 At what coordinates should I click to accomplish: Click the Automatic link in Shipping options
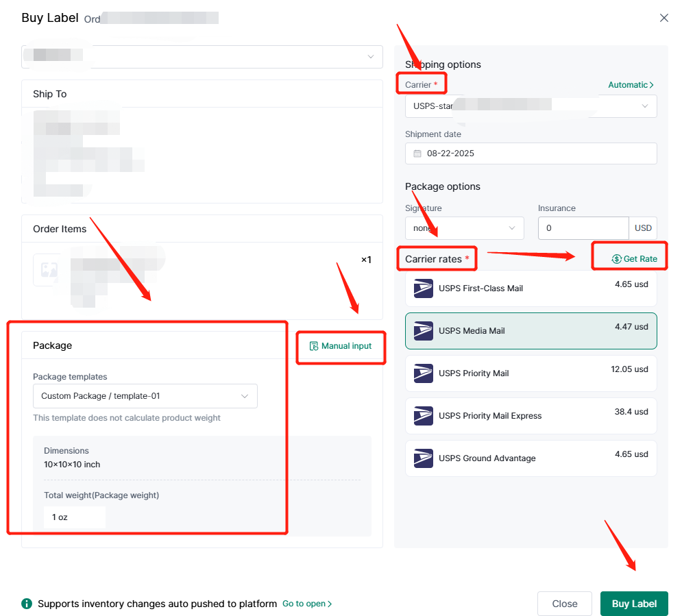pos(631,85)
